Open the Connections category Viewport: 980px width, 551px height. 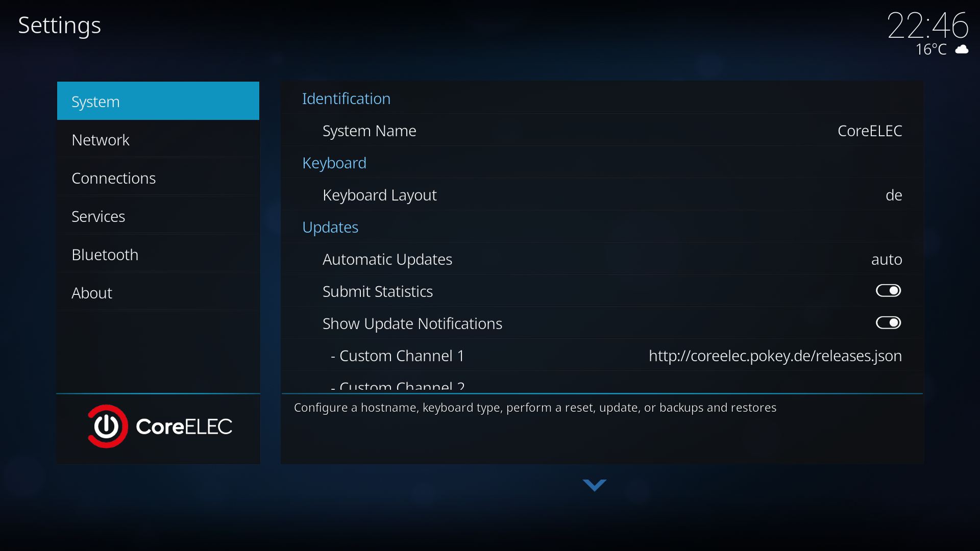point(158,178)
